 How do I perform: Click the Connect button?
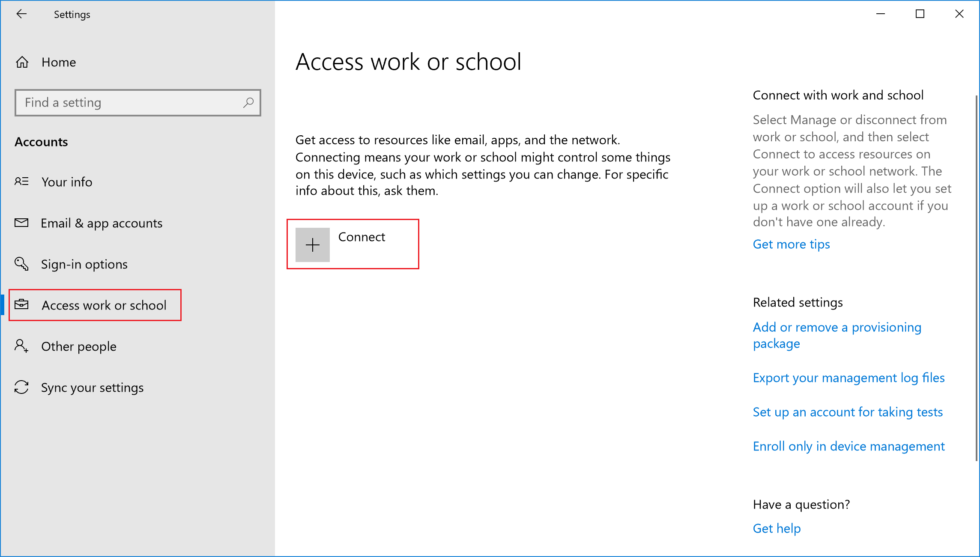click(x=353, y=244)
